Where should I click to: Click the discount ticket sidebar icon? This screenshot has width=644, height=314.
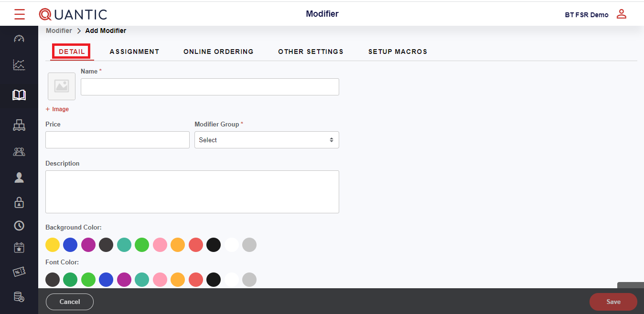point(19,272)
